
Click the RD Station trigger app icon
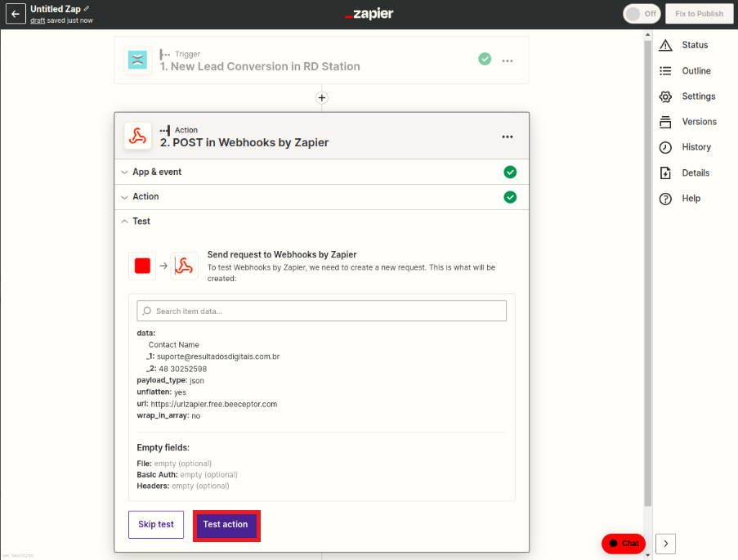point(136,60)
